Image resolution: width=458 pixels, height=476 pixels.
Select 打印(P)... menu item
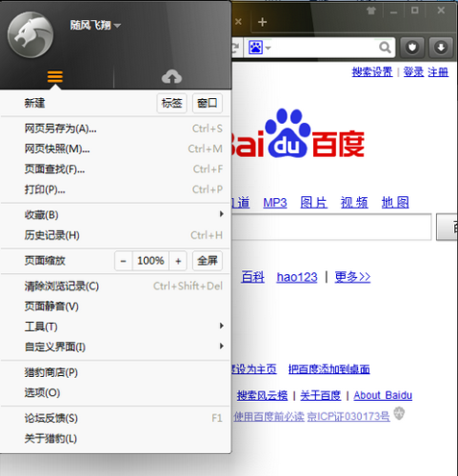(x=115, y=189)
